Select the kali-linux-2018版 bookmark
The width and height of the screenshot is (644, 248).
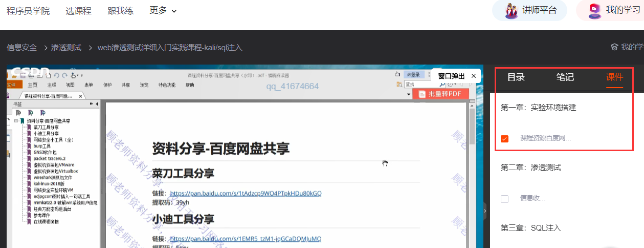coord(50,183)
